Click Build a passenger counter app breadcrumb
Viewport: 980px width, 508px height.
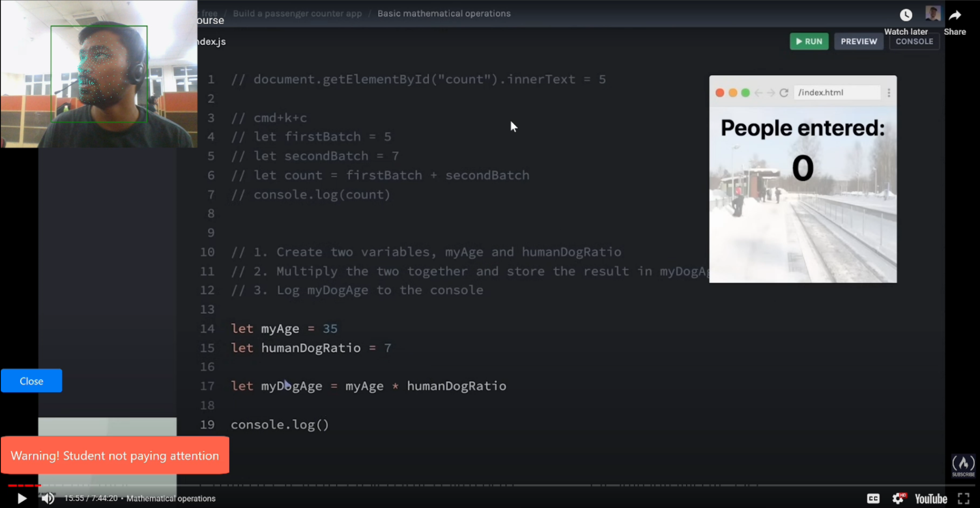[297, 14]
